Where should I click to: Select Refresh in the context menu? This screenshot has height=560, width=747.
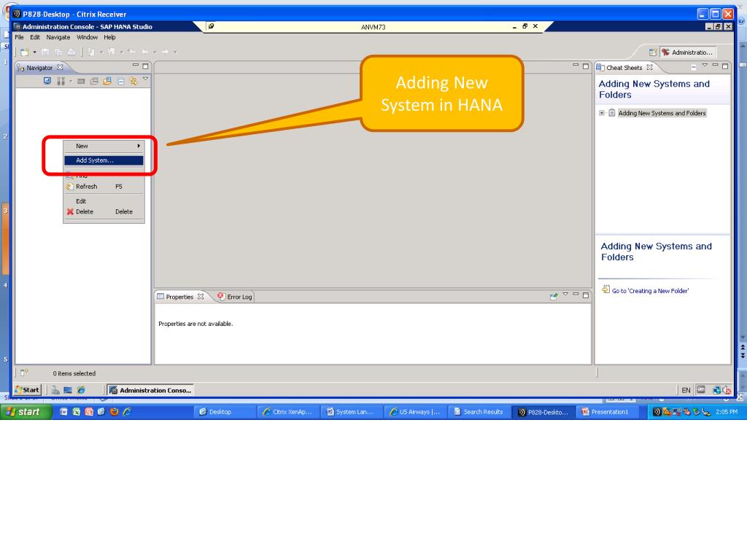104,187
